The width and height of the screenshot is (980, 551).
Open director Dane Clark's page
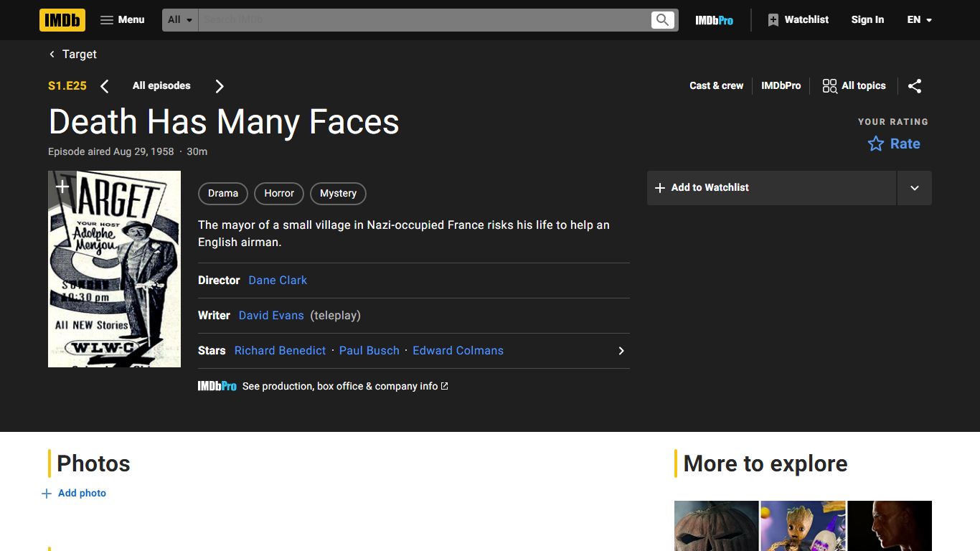click(x=278, y=281)
